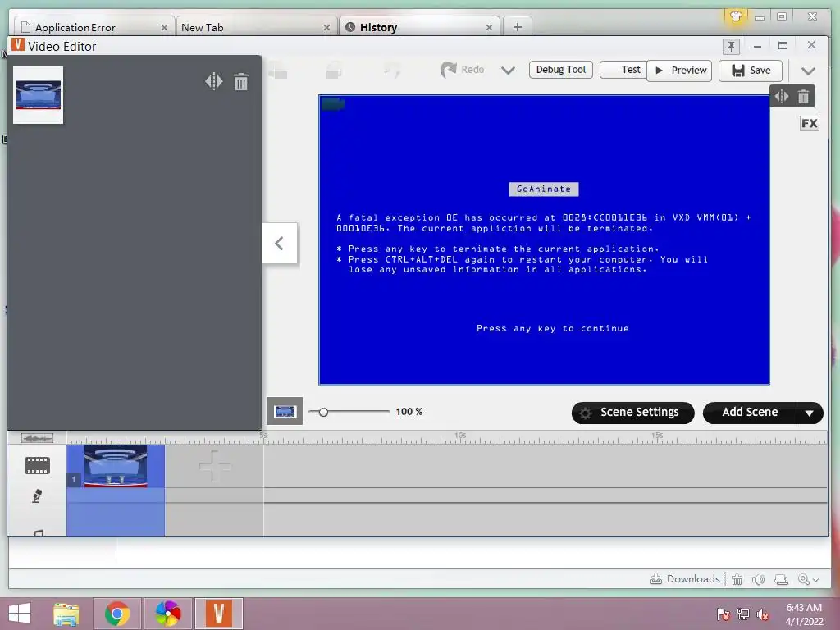The width and height of the screenshot is (840, 630).
Task: Close the Application Error tab
Action: tap(164, 27)
